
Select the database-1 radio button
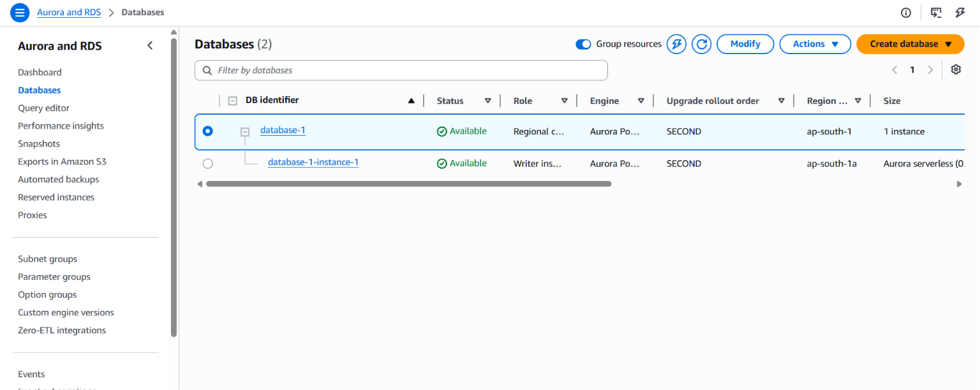click(207, 131)
